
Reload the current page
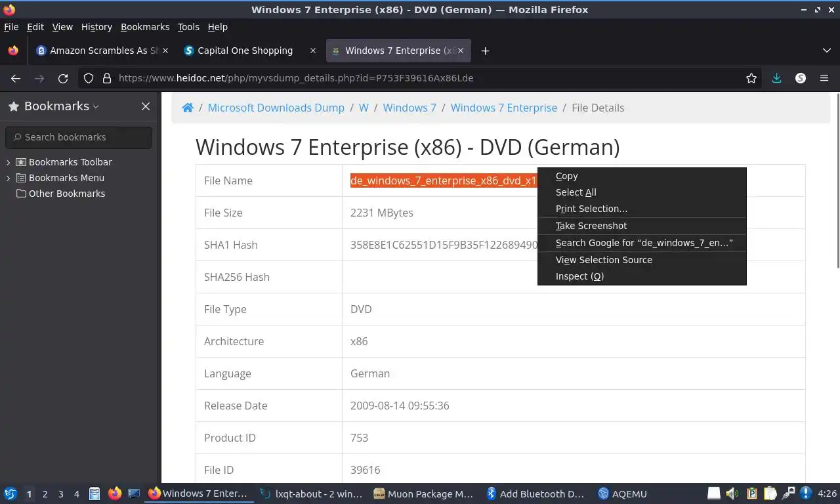pos(63,78)
